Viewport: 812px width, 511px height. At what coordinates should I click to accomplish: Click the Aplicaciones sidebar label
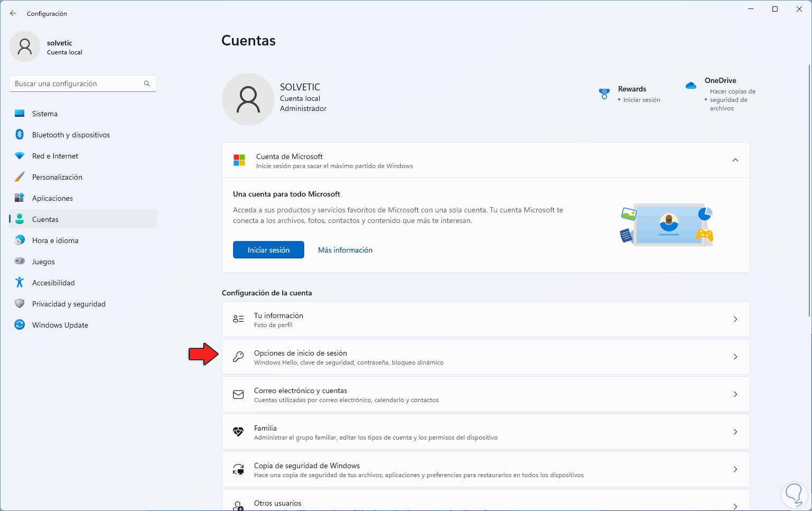tap(52, 198)
